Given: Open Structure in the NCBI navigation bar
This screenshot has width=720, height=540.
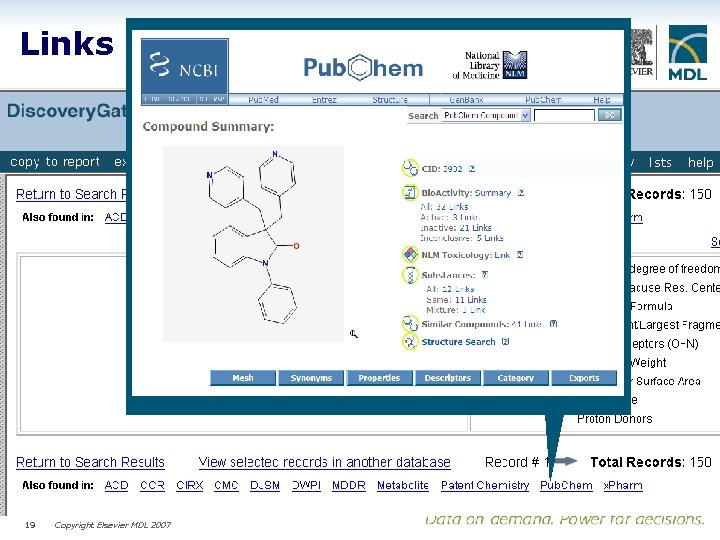Looking at the screenshot, I should [390, 100].
